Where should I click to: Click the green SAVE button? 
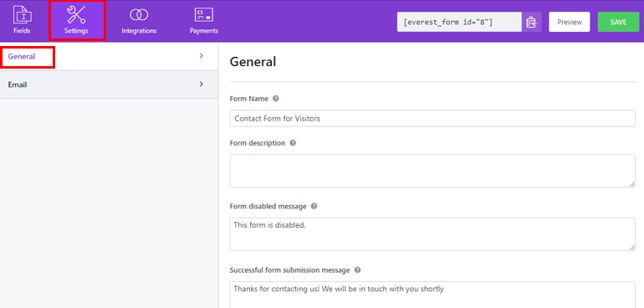pos(618,22)
